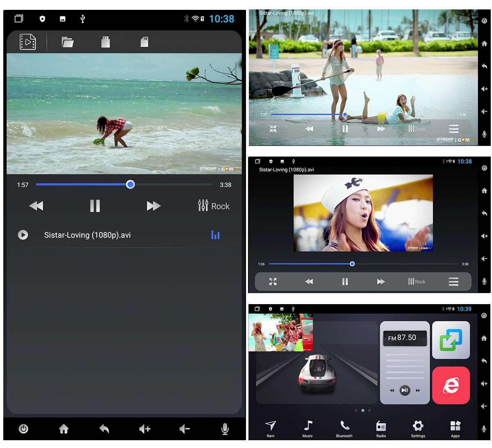Screen dimensions: 492x448
Task: Raise volume from bottom navigation bar
Action: coord(144,429)
